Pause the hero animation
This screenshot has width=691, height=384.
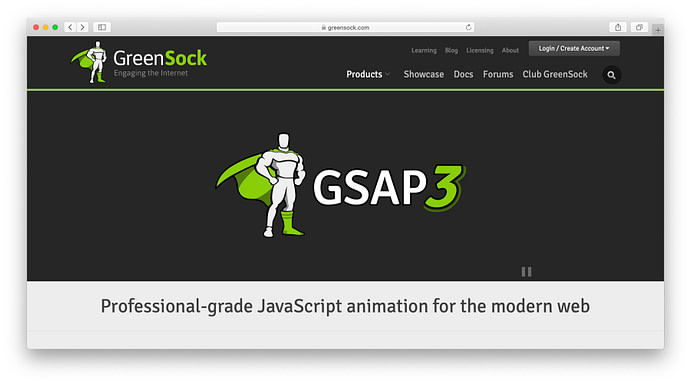coord(526,272)
